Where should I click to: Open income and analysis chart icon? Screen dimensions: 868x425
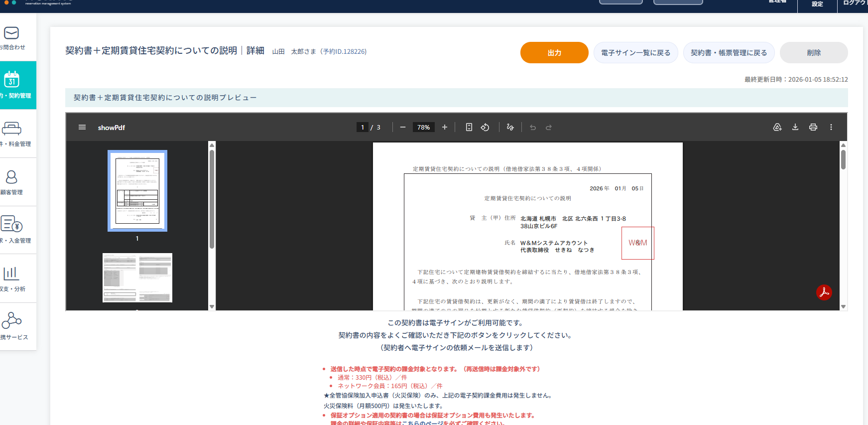coord(11,273)
